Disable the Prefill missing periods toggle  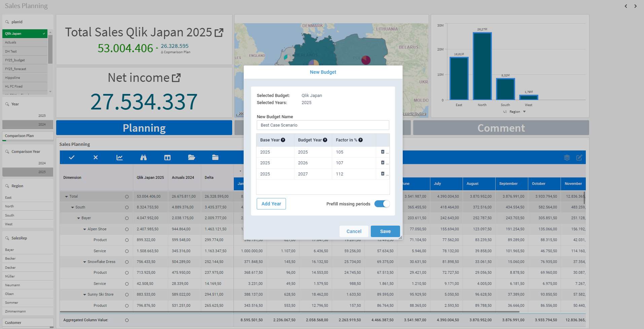point(382,204)
